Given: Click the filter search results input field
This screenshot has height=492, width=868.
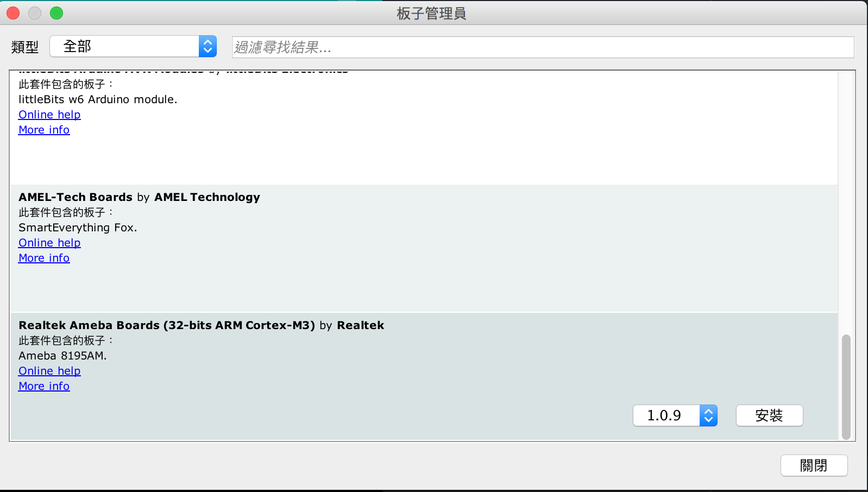Looking at the screenshot, I should coord(543,47).
